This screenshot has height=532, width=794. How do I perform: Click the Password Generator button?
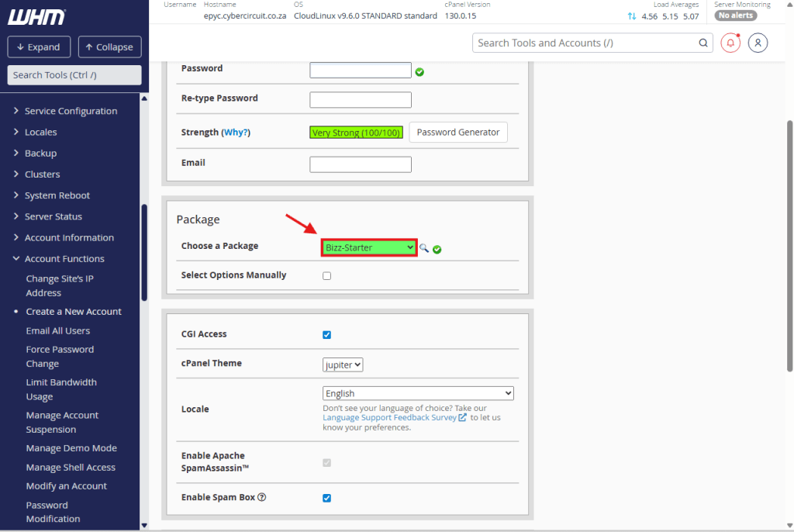(458, 133)
